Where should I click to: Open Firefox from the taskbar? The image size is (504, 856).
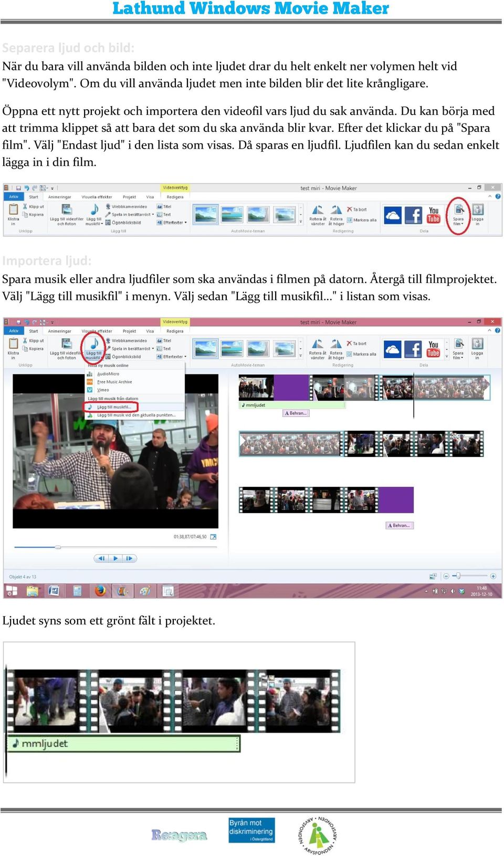100,591
